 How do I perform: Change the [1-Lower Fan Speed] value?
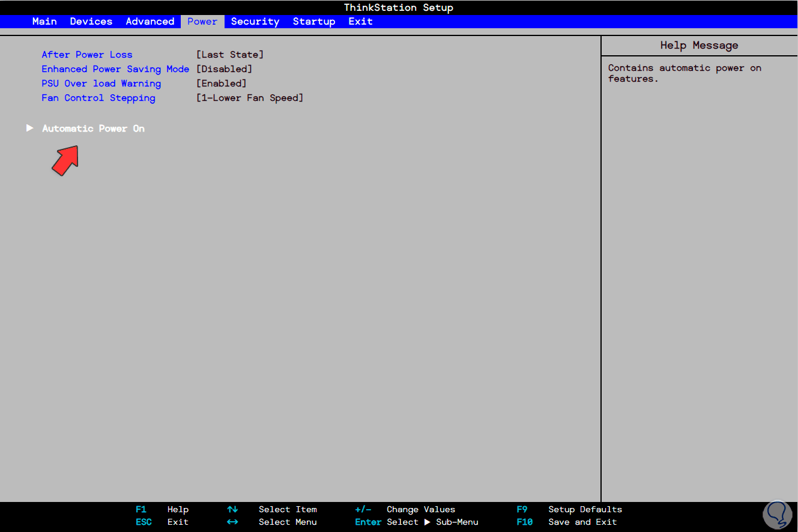(x=250, y=98)
